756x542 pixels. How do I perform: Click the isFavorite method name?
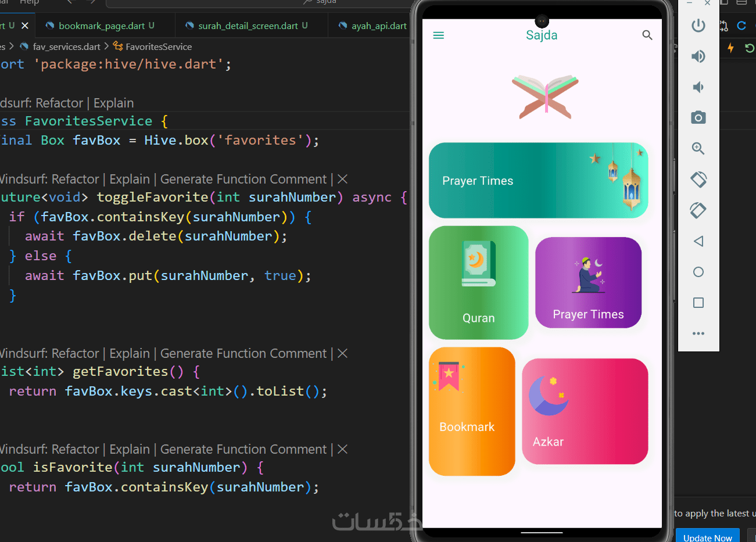73,467
